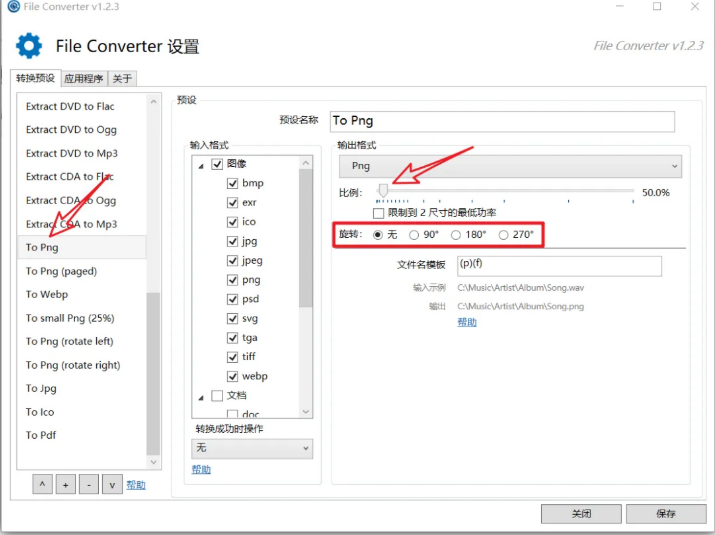Select rotation 90° radio button
The image size is (715, 535).
pyautogui.click(x=414, y=235)
